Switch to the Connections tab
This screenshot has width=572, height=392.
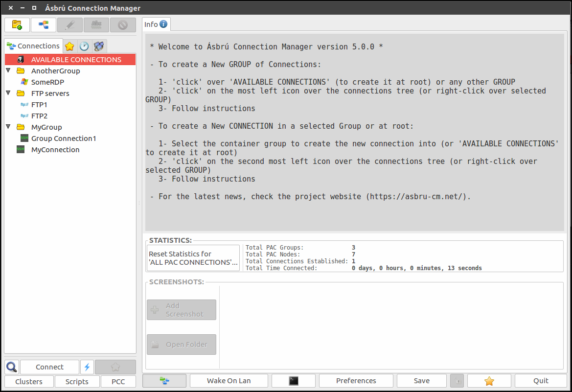[34, 46]
